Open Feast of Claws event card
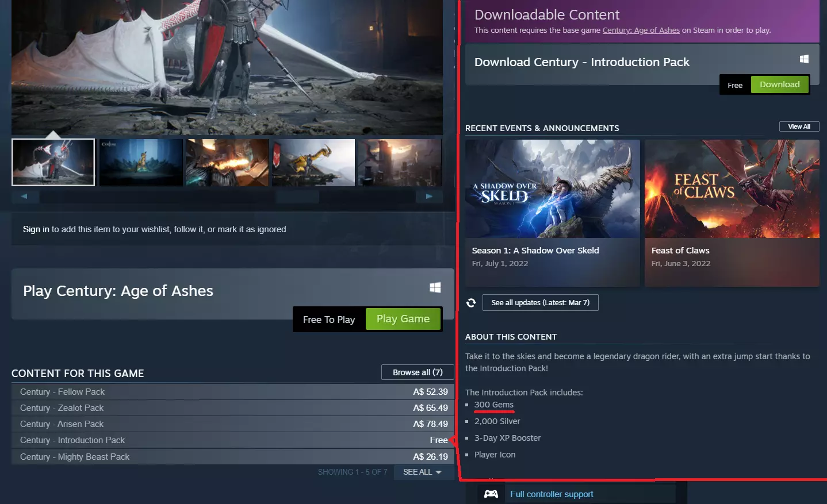Viewport: 827px width, 504px height. point(732,213)
